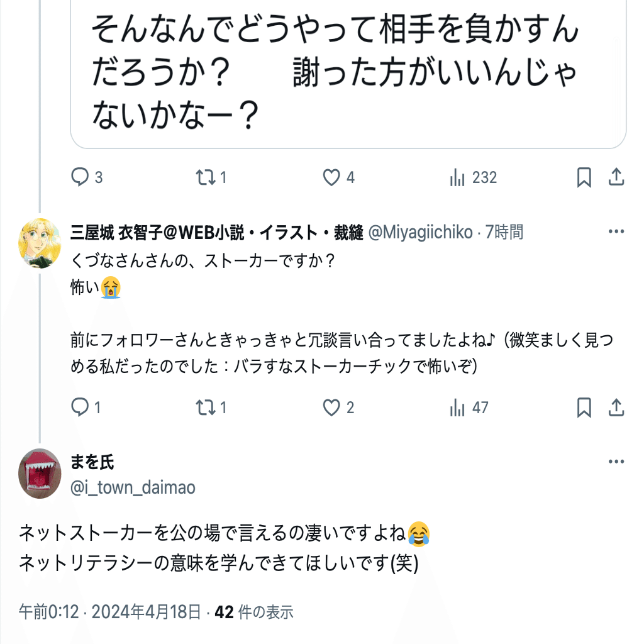Open more options for Miyagiichiko's tweet
This screenshot has width=644, height=644.
616,232
